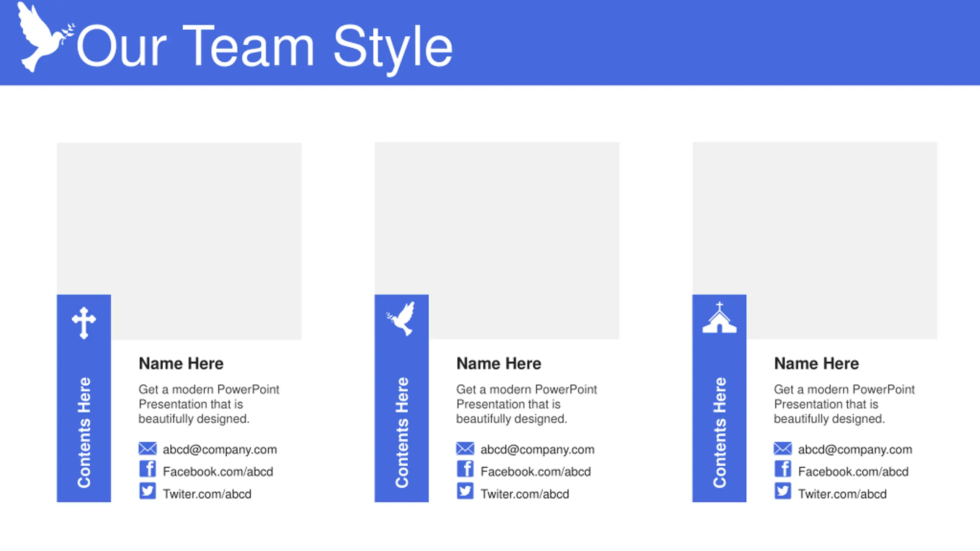Viewport: 980px width, 551px height.
Task: Click 'Name Here' heading in first card
Action: tap(181, 364)
